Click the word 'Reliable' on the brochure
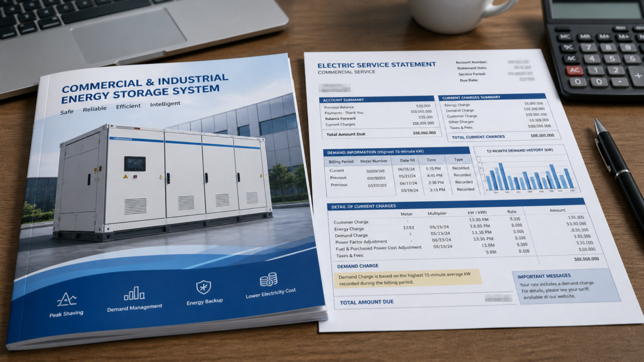Screen dimensions: 644x362 [x=95, y=109]
